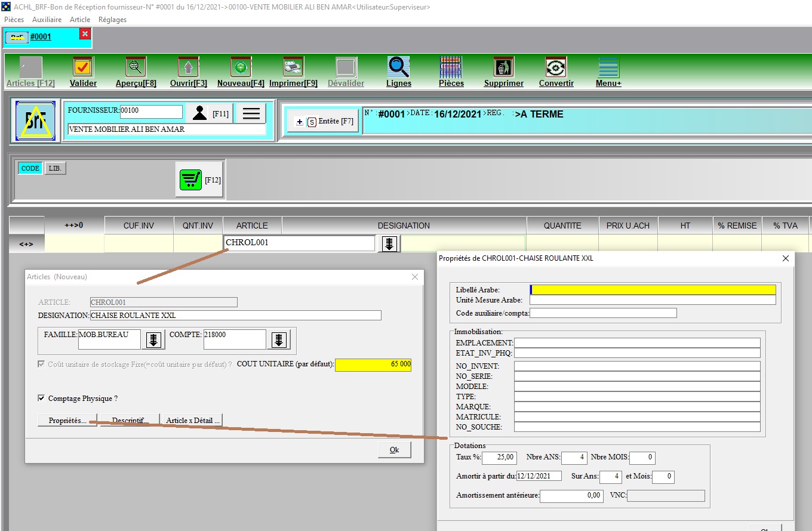Click the yellow Libellé Arabe field
This screenshot has width=812, height=531.
click(x=653, y=290)
